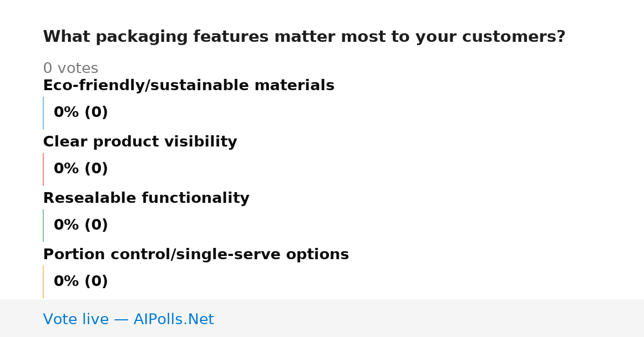Click the 0% (0) result for Portion control
This screenshot has width=644, height=337.
pos(81,282)
